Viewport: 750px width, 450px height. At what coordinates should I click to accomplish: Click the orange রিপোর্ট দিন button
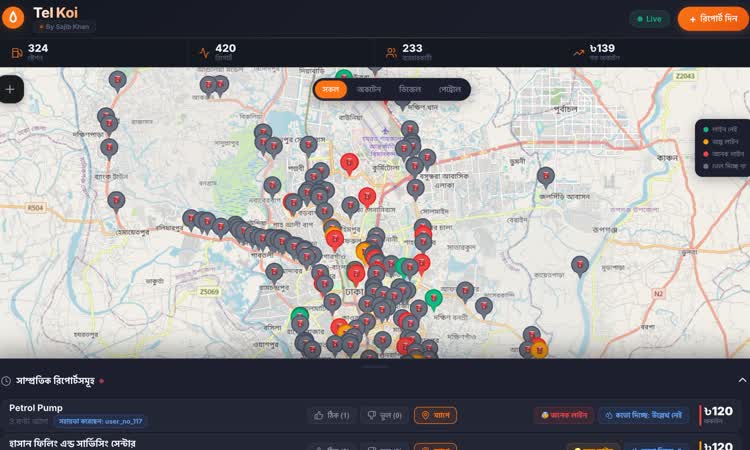712,19
